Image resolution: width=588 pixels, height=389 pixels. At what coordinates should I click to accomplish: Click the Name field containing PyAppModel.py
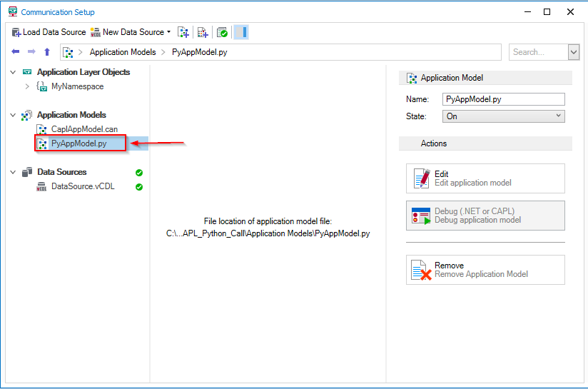tap(503, 99)
